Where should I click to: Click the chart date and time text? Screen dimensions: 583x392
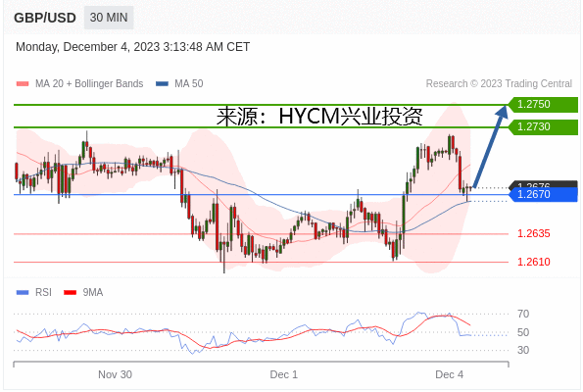(132, 47)
